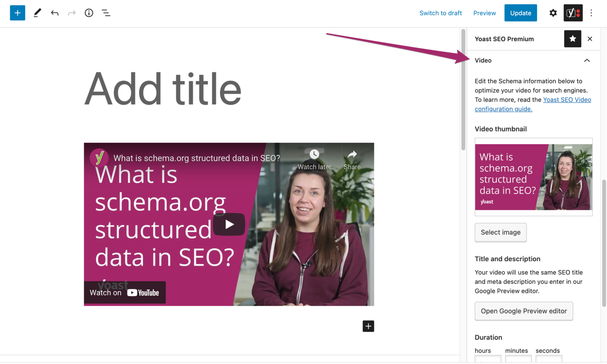Open the List View outline icon
This screenshot has width=607, height=364.
coord(106,13)
